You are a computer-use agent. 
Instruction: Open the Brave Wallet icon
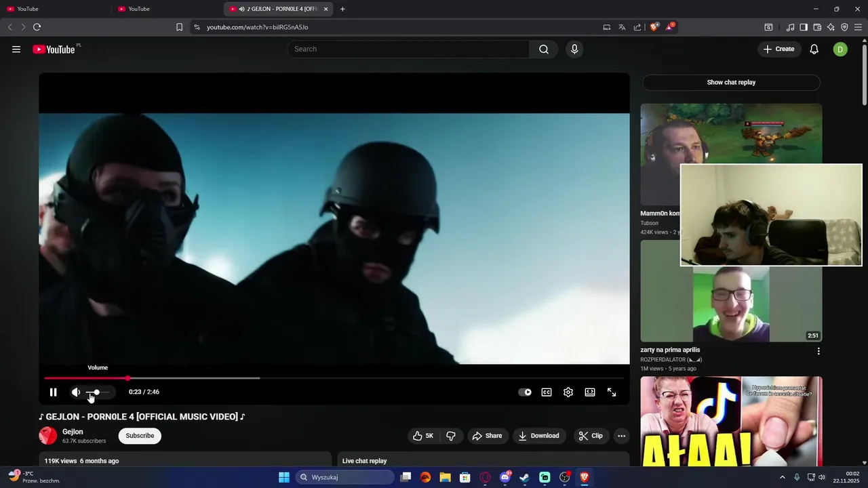click(817, 27)
